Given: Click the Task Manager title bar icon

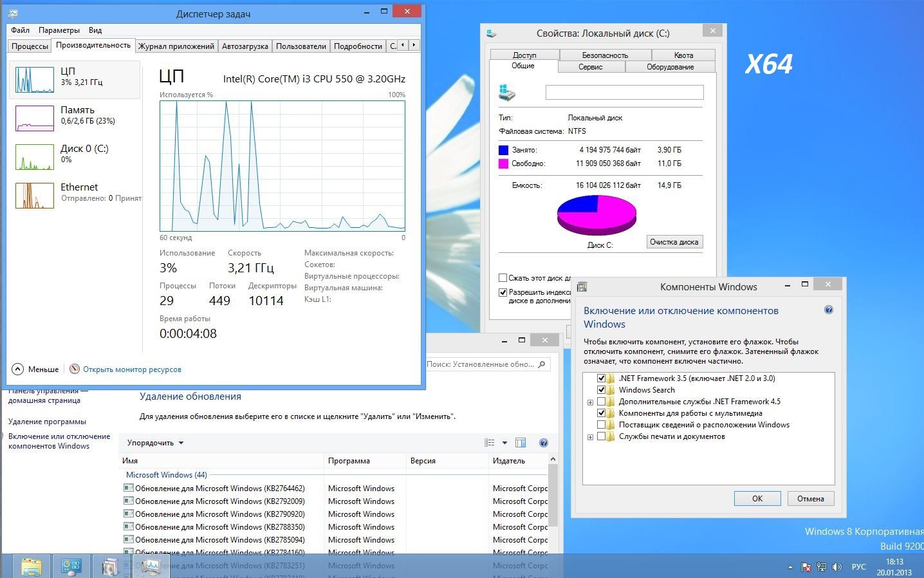Looking at the screenshot, I should pyautogui.click(x=14, y=14).
